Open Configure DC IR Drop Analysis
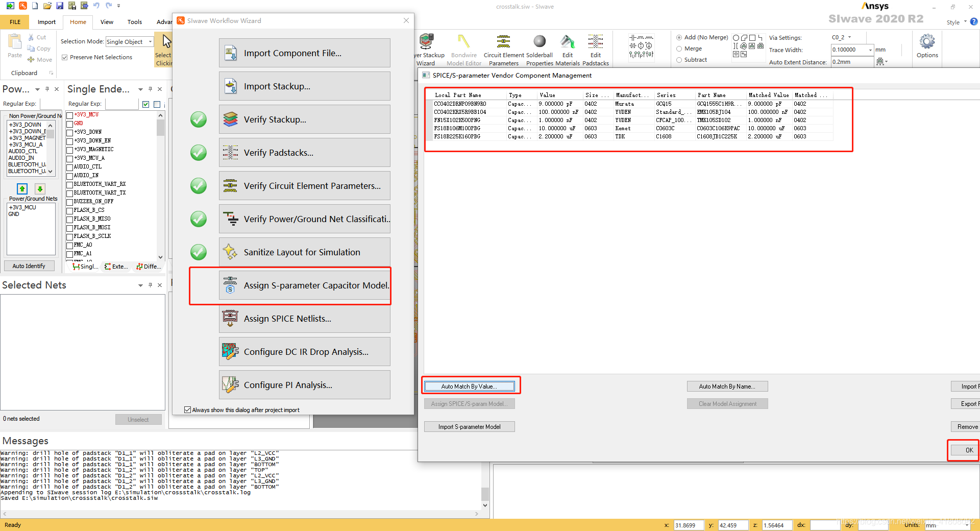 click(305, 352)
